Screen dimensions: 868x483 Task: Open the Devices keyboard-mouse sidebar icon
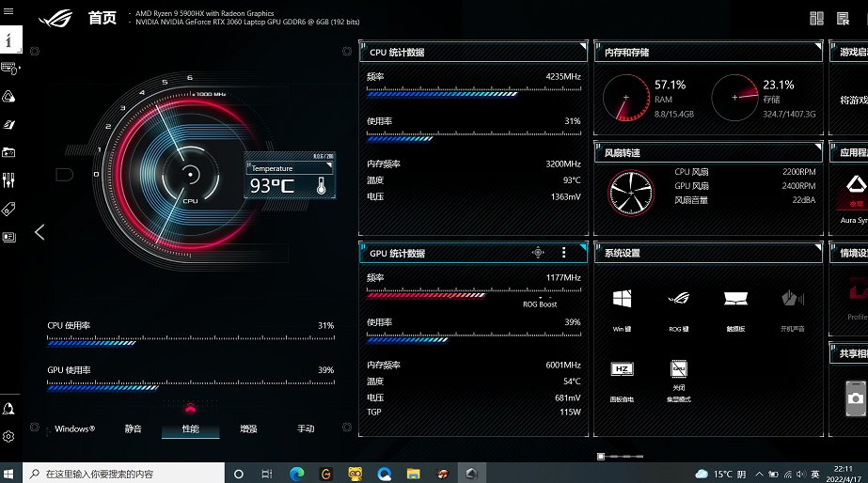coord(9,69)
